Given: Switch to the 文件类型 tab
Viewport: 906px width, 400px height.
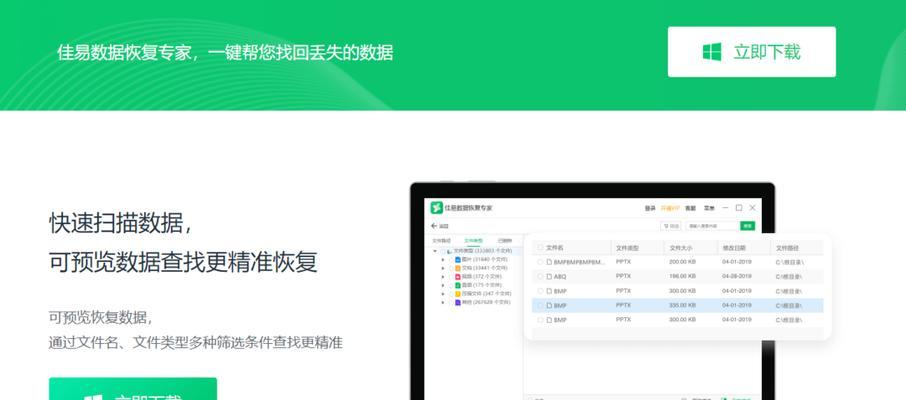Looking at the screenshot, I should (x=474, y=240).
